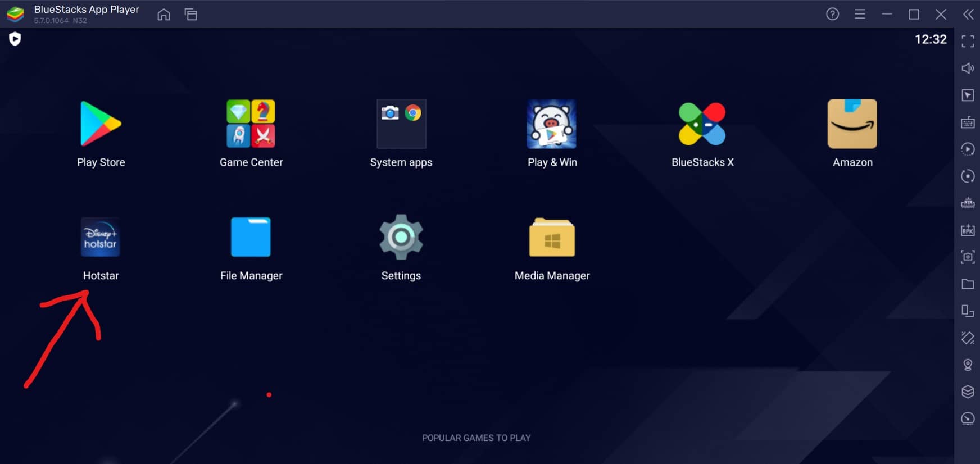The height and width of the screenshot is (464, 980).
Task: Click the rotate screen icon in sidebar
Action: click(968, 338)
